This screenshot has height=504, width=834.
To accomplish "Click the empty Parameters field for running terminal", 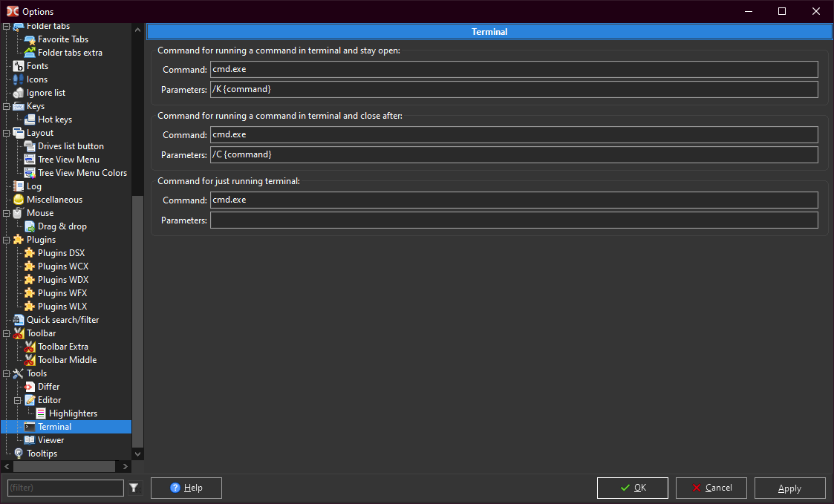I will coord(514,220).
